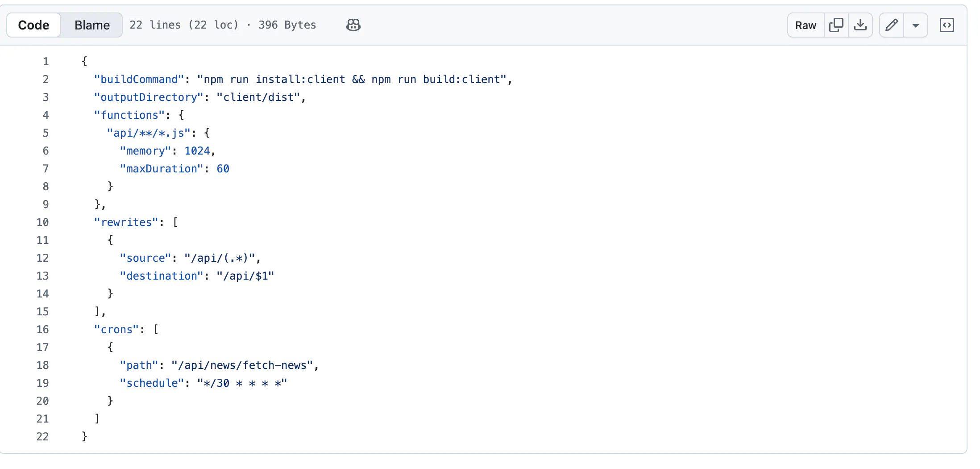
Task: Switch to the Blame view tab
Action: [x=92, y=25]
